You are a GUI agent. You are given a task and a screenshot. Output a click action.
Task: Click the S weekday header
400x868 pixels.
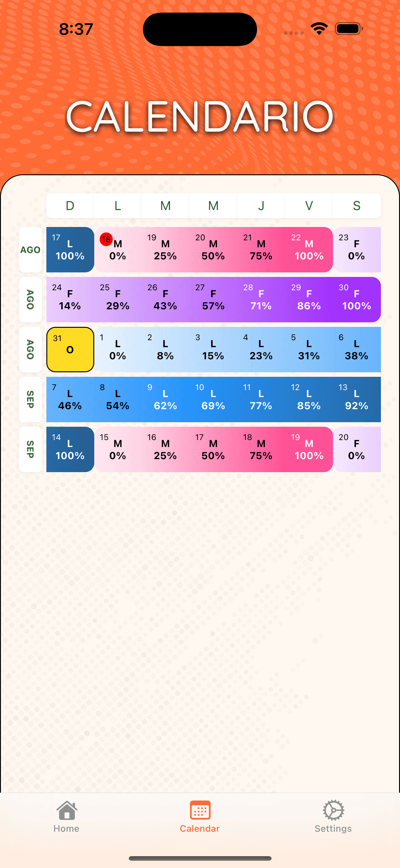pyautogui.click(x=356, y=205)
